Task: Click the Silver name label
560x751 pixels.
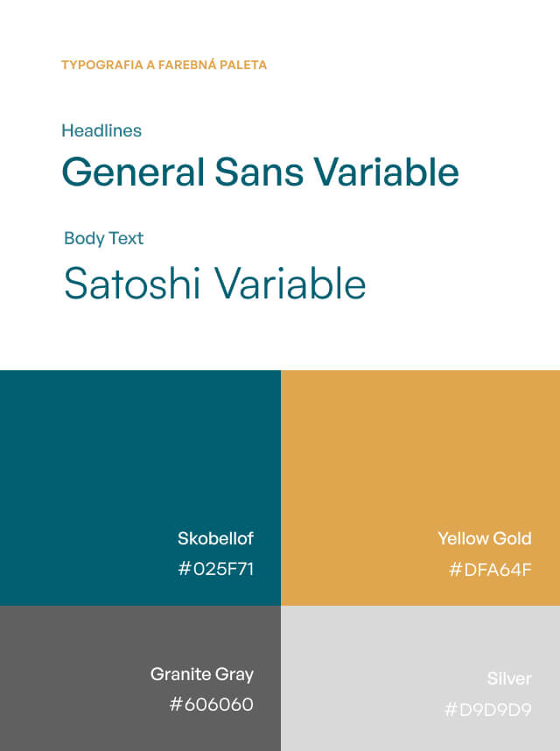Action: 509,678
